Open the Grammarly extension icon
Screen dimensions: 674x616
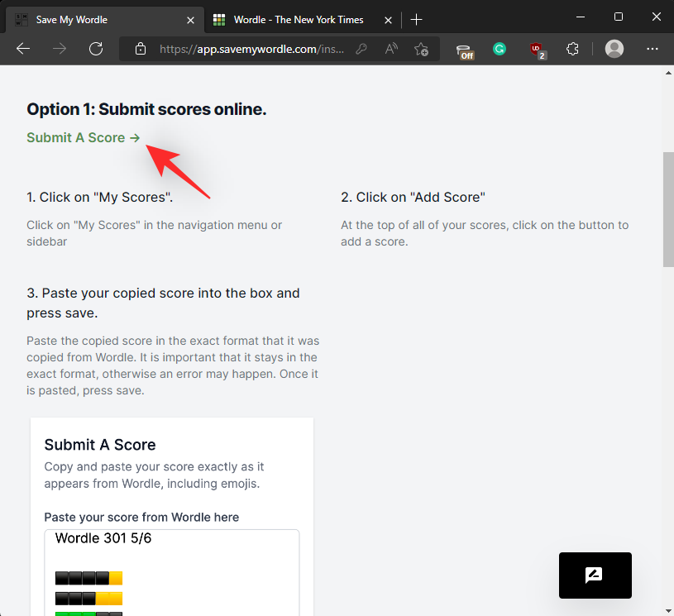(500, 50)
